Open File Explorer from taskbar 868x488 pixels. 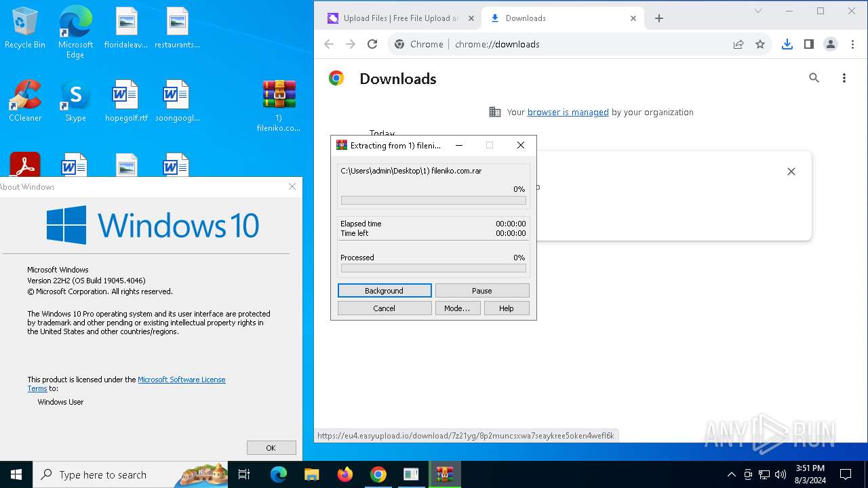[x=311, y=474]
